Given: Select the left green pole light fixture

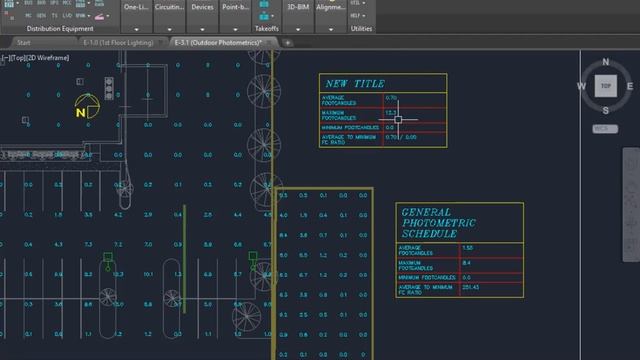Looking at the screenshot, I should tap(108, 261).
